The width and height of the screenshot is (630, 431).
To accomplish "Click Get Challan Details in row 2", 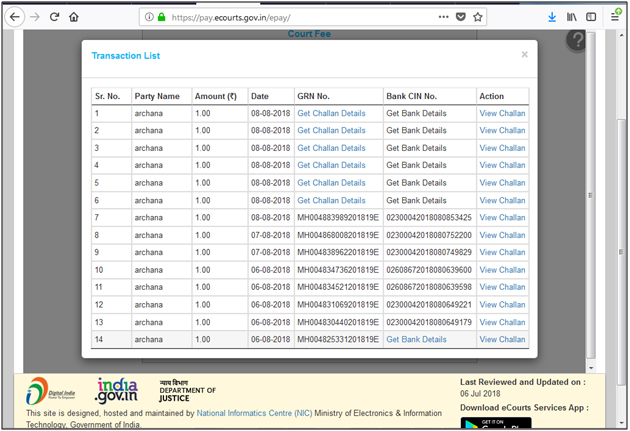I will click(331, 131).
